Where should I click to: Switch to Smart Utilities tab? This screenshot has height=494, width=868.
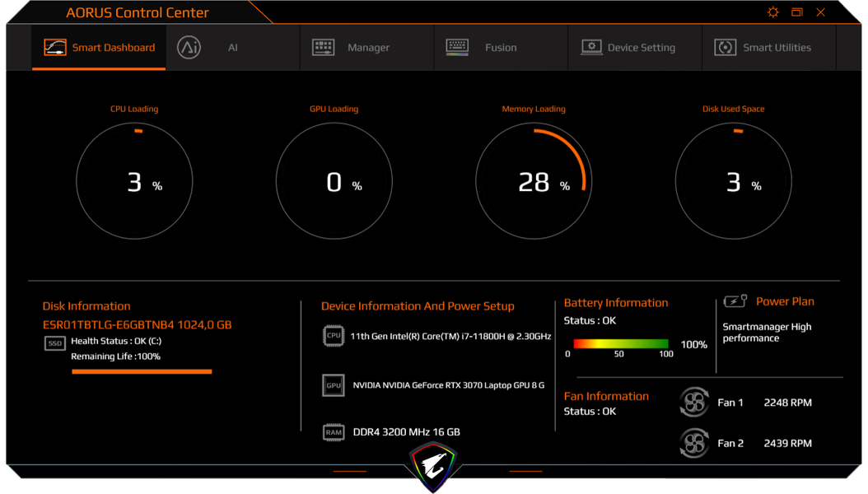[x=769, y=48]
